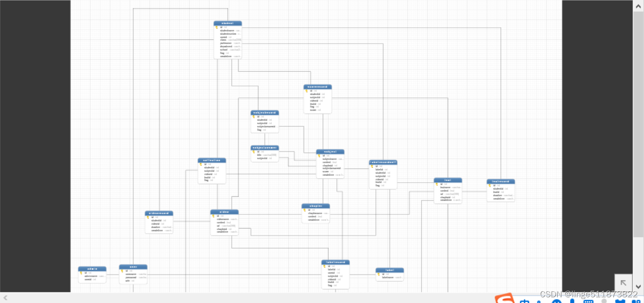The height and width of the screenshot is (303, 644).
Task: Click the blue calendar icon in the taskbar
Action: pyautogui.click(x=589, y=301)
